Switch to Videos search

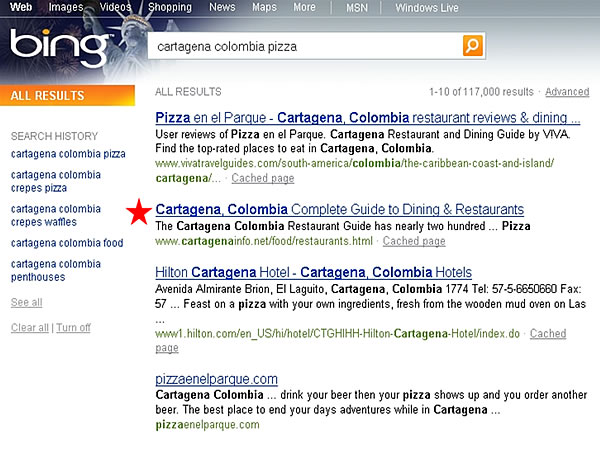coord(115,7)
